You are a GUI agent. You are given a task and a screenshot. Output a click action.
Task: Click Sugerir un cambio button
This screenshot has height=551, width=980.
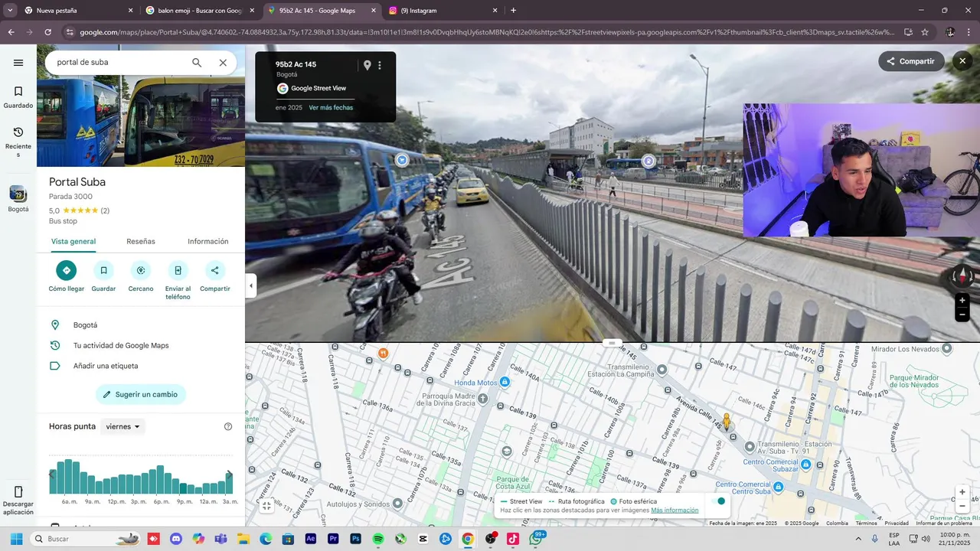click(141, 395)
